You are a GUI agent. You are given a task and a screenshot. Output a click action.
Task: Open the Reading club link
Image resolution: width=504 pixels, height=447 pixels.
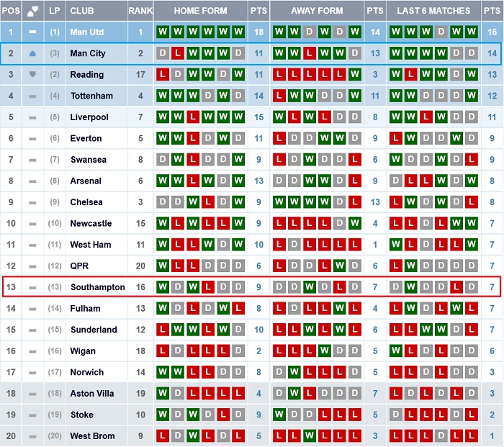[x=87, y=75]
